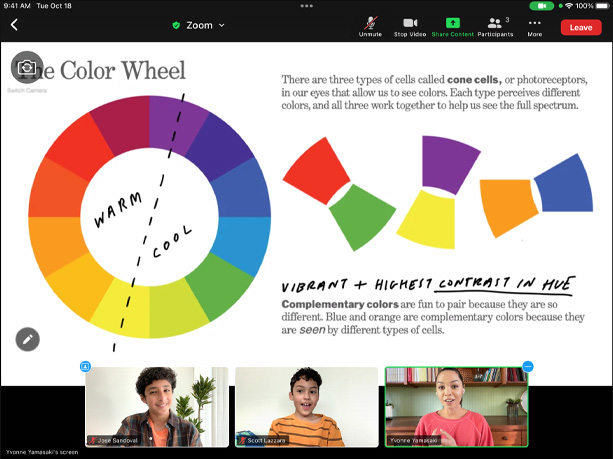Unmute the microphone
Viewport: 613px width, 459px height.
[370, 25]
